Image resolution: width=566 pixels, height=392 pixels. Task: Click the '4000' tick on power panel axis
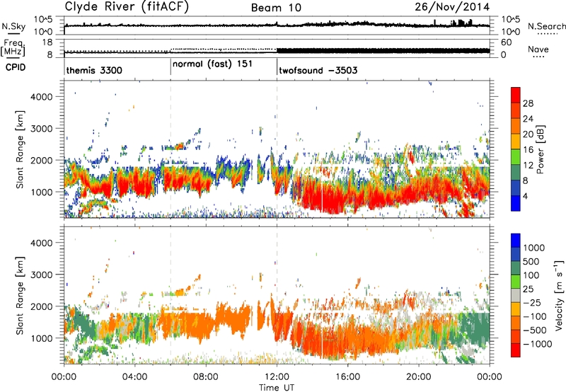(x=42, y=97)
